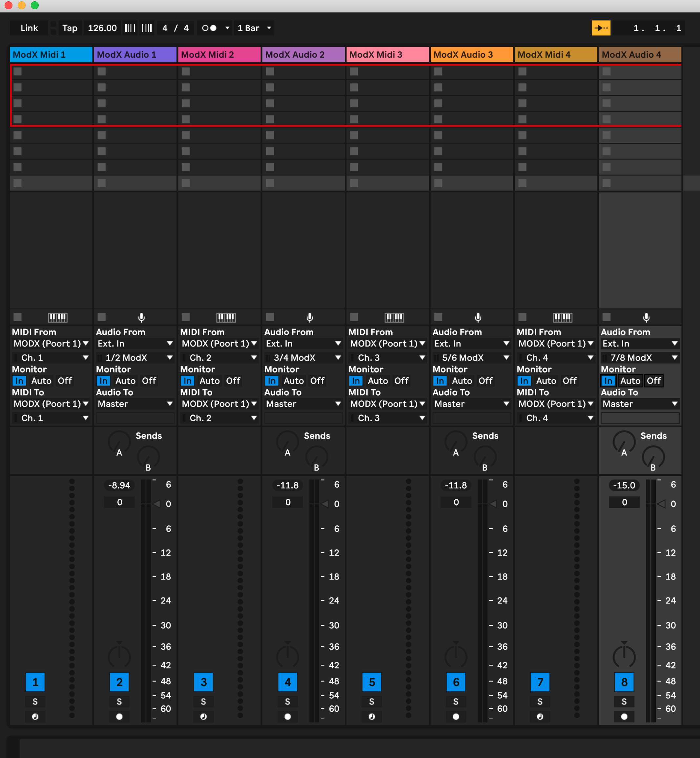
Task: Click the ModX Audio 2 microphone icon
Action: (x=309, y=317)
